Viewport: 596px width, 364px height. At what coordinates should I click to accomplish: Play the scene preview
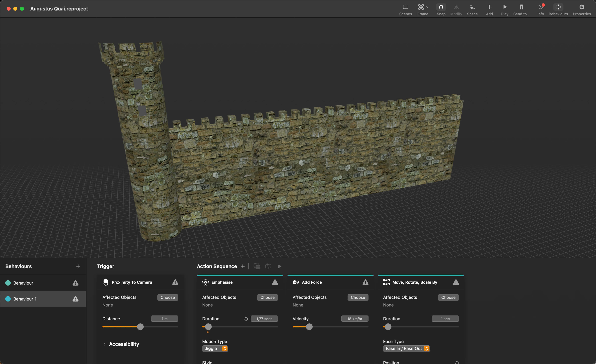coord(505,9)
